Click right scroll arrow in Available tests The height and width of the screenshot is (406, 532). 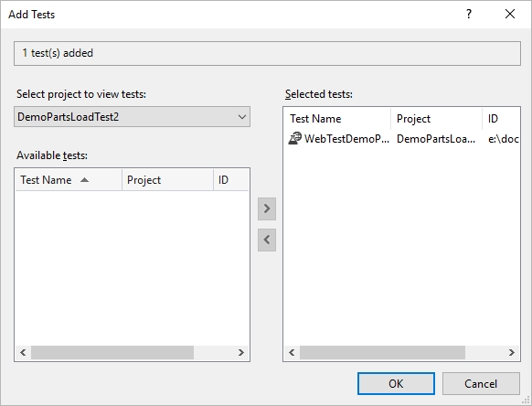[x=241, y=353]
